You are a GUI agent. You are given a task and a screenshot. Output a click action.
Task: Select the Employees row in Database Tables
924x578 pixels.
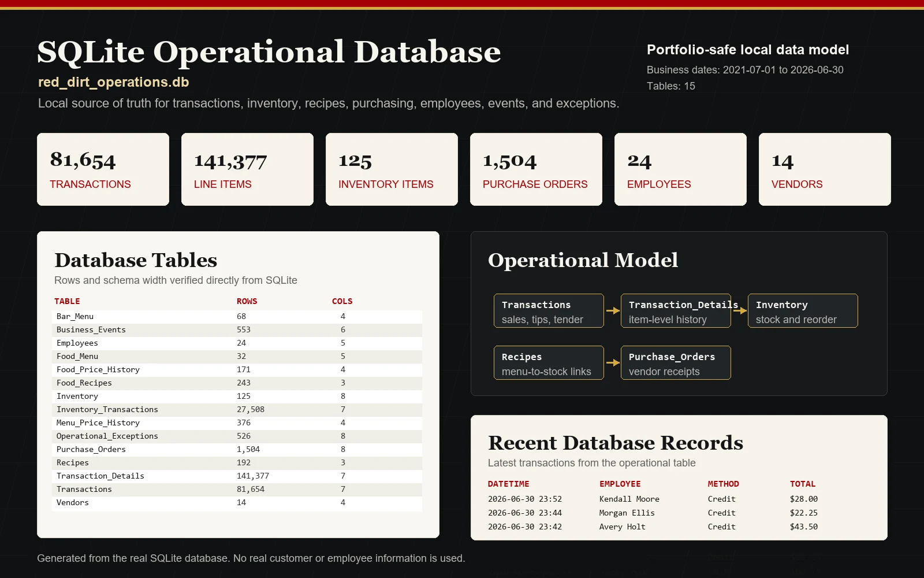237,343
